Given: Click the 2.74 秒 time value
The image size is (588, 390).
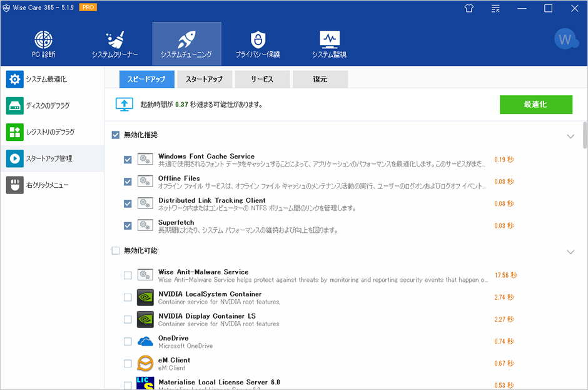Looking at the screenshot, I should point(504,297).
